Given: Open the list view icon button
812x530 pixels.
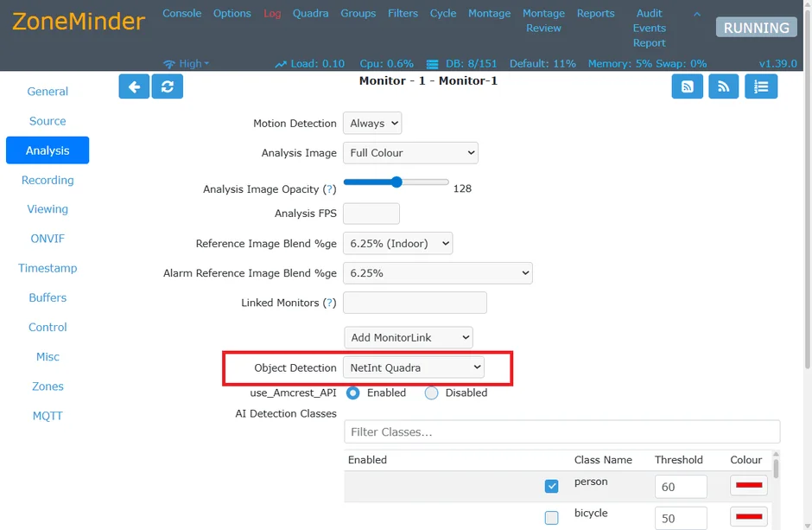Looking at the screenshot, I should click(761, 86).
